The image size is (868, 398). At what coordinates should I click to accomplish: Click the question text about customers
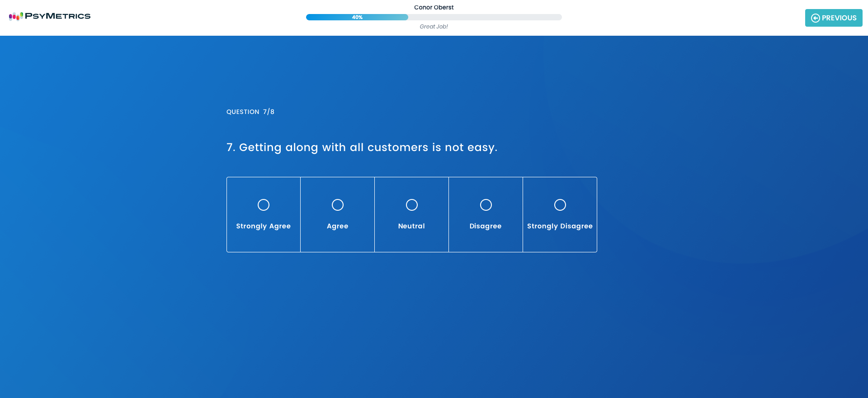362,147
